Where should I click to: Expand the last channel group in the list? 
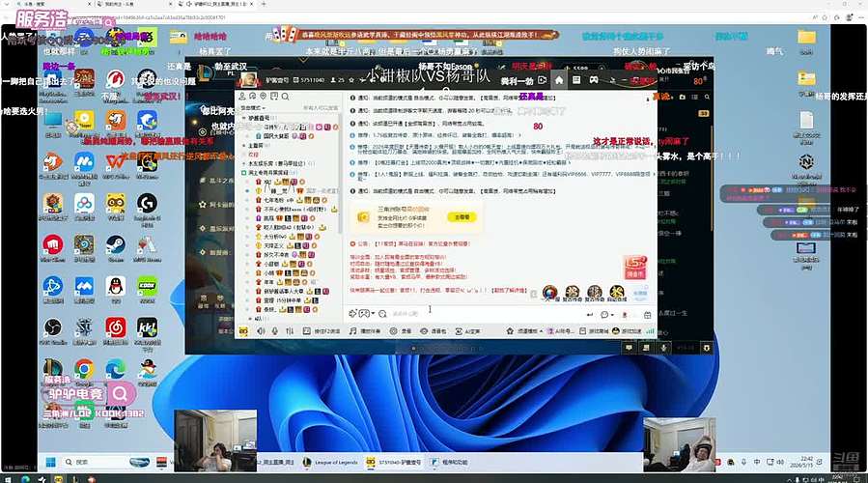[251, 319]
